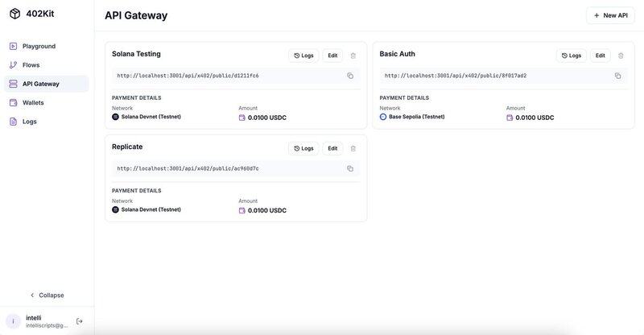Delete the Solana Testing API
This screenshot has height=335, width=644.
pyautogui.click(x=353, y=56)
